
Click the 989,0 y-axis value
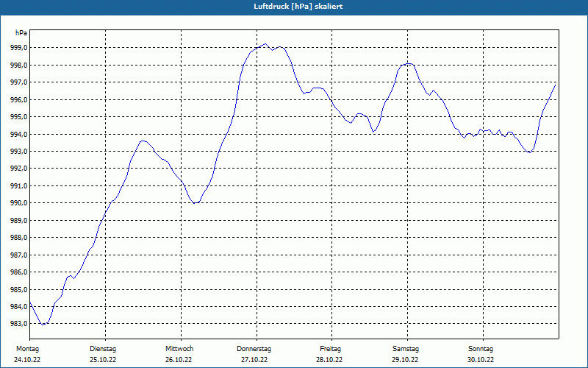(x=19, y=220)
